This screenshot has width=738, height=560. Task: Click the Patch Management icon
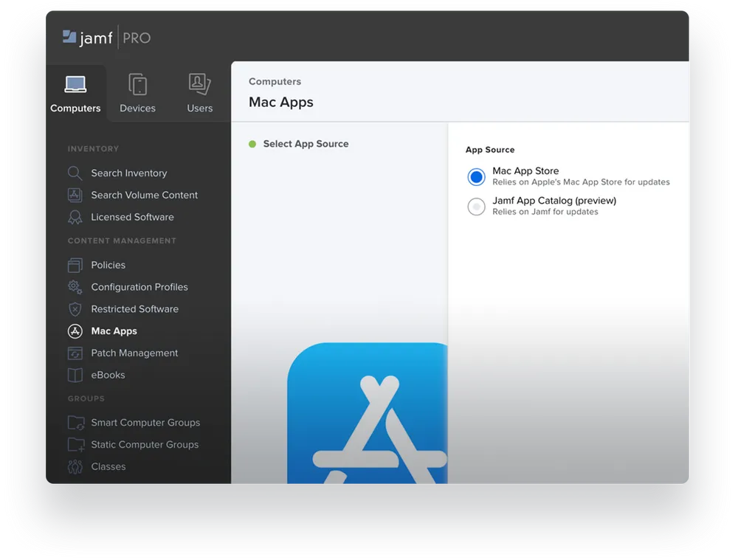[x=75, y=353]
